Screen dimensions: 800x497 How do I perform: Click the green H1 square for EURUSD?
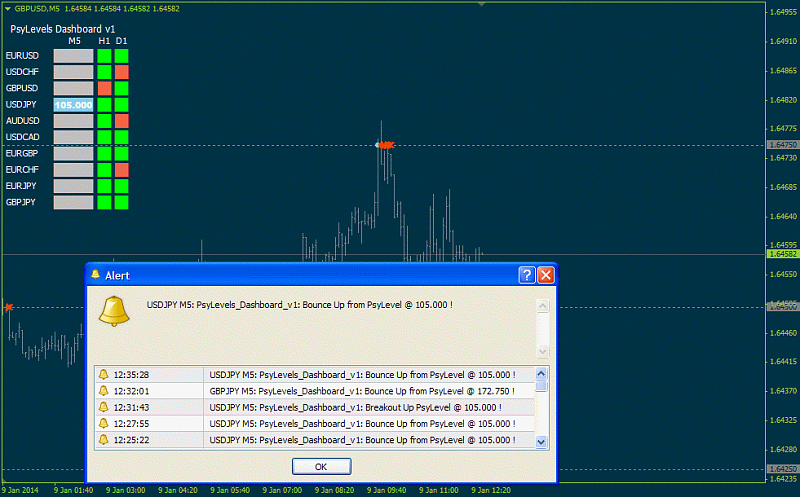104,56
